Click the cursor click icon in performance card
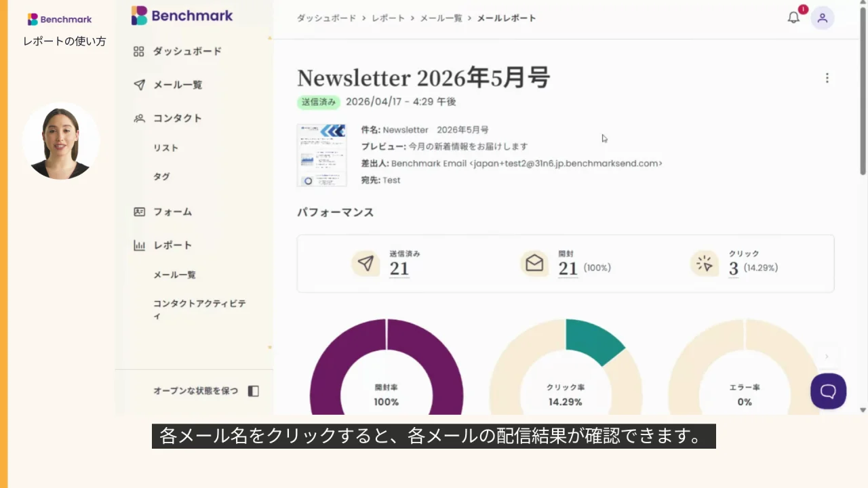The height and width of the screenshot is (488, 868). click(x=705, y=264)
